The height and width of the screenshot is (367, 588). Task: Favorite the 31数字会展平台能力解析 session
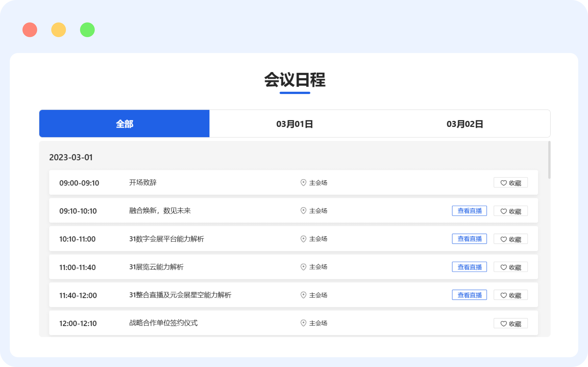click(510, 239)
